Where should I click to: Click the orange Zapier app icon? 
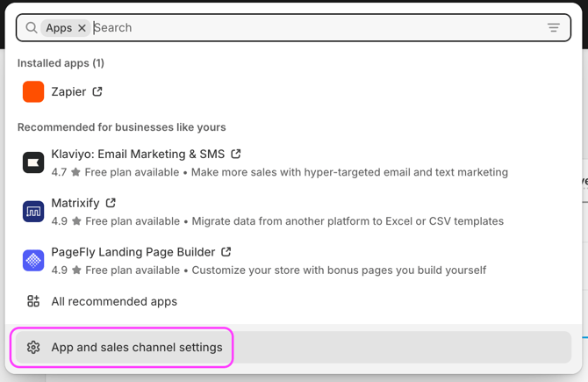click(33, 91)
